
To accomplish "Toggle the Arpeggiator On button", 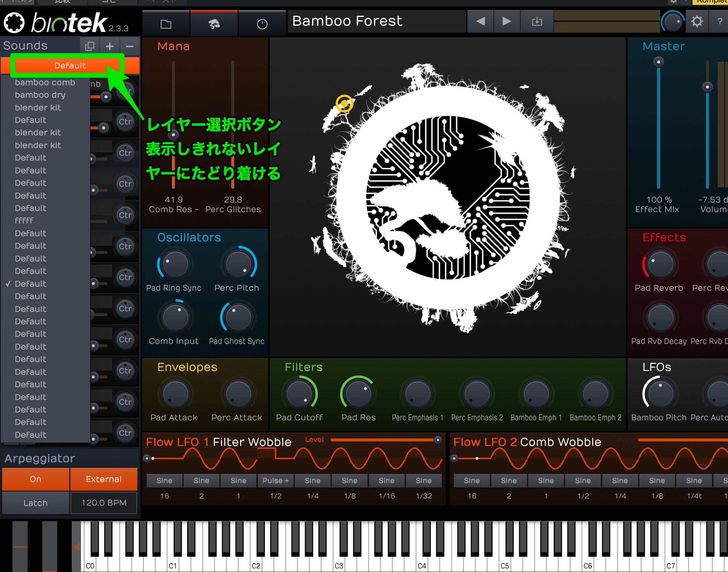I will click(36, 479).
